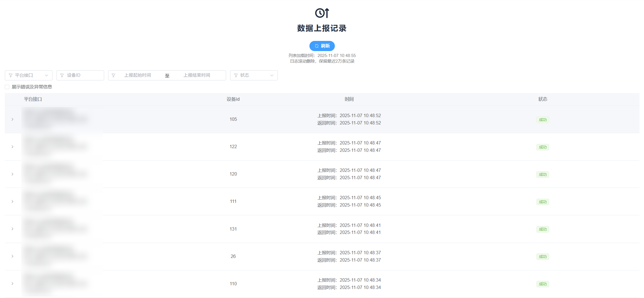Click the 设备ID filter input field
Viewport: 644px width, 298px height.
pos(80,75)
